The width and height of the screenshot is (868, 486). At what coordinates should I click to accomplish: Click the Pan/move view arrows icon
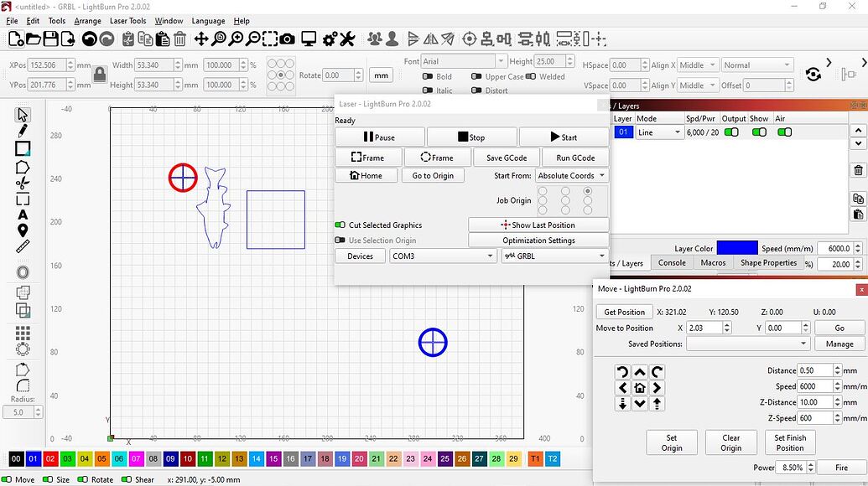click(201, 39)
